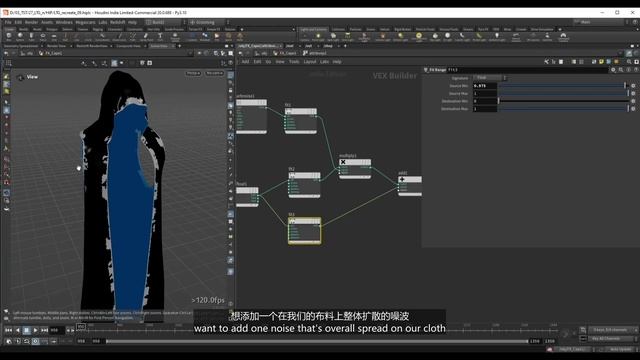The height and width of the screenshot is (360, 640).
Task: Open the File menu
Action: 8,22
